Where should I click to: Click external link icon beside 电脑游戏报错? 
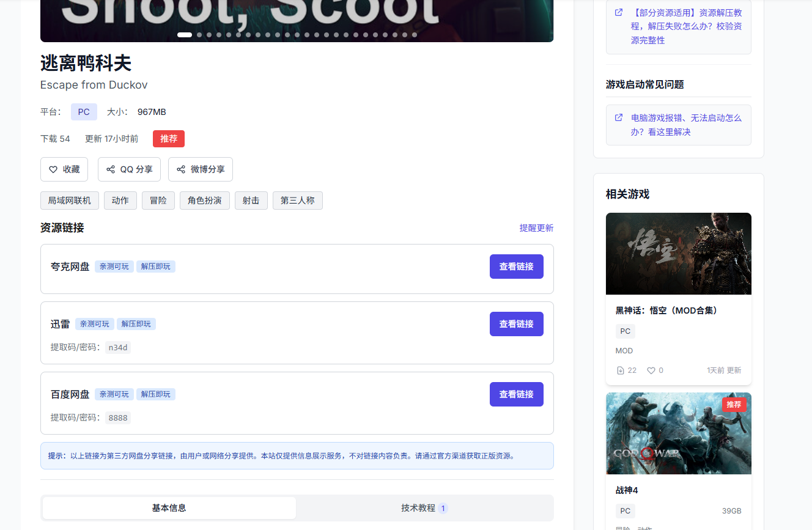pyautogui.click(x=619, y=117)
